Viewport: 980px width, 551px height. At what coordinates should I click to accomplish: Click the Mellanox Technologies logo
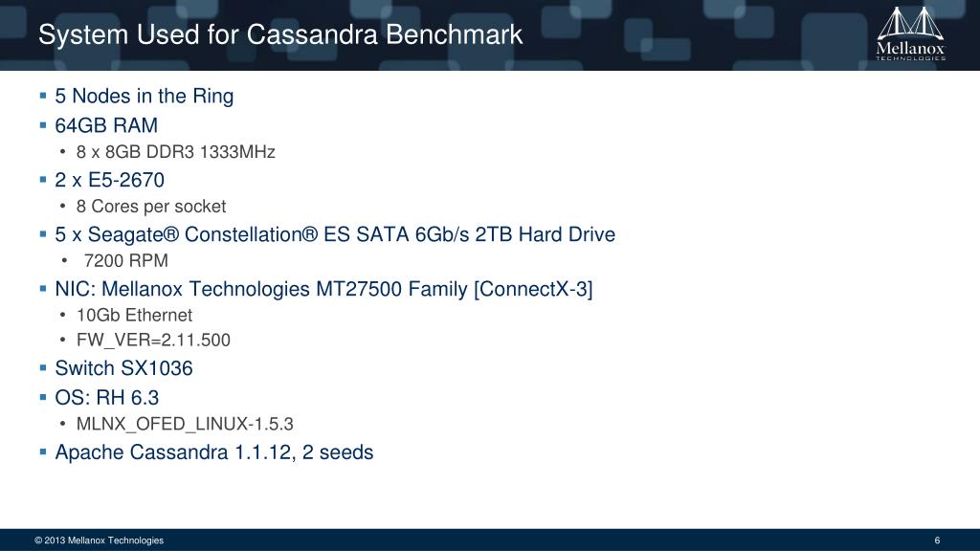(x=910, y=33)
